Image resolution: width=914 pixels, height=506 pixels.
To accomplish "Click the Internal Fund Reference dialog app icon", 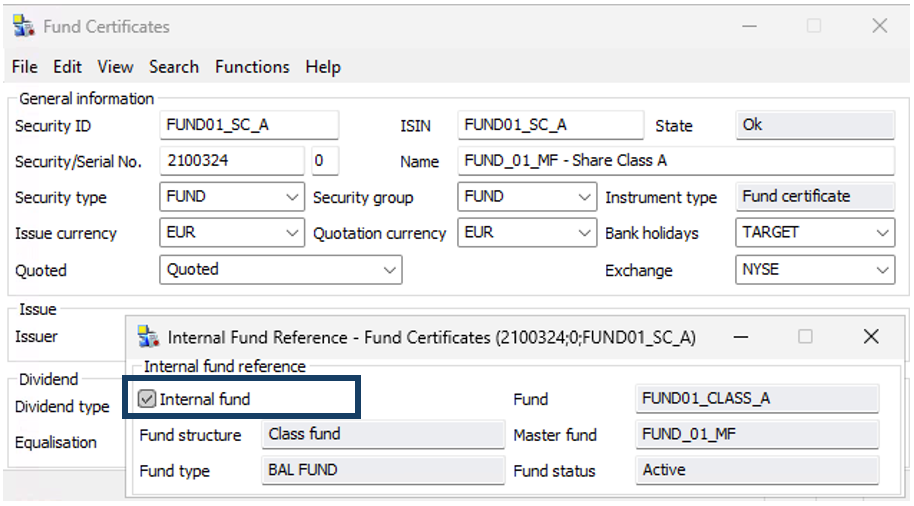I will (x=148, y=337).
